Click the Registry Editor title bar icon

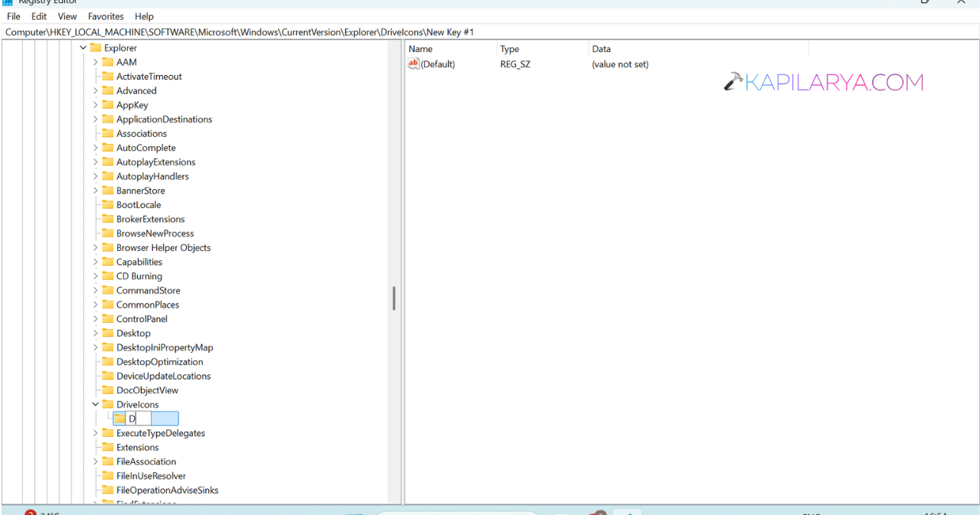7,2
